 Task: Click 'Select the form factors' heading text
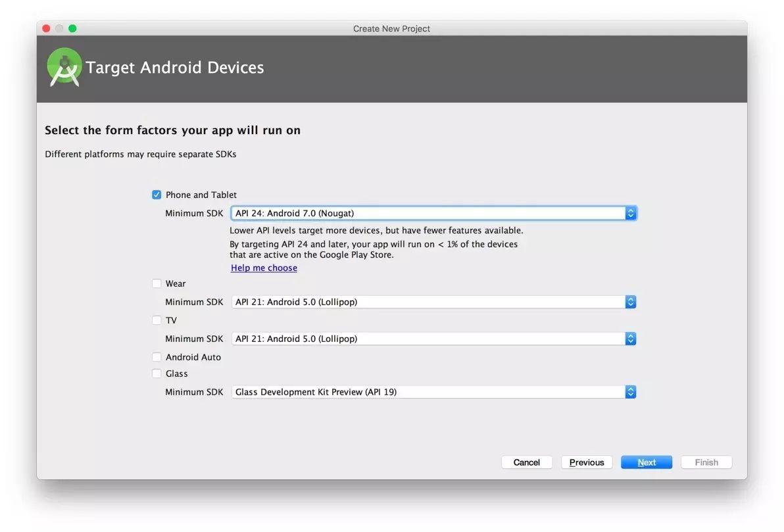click(x=172, y=130)
